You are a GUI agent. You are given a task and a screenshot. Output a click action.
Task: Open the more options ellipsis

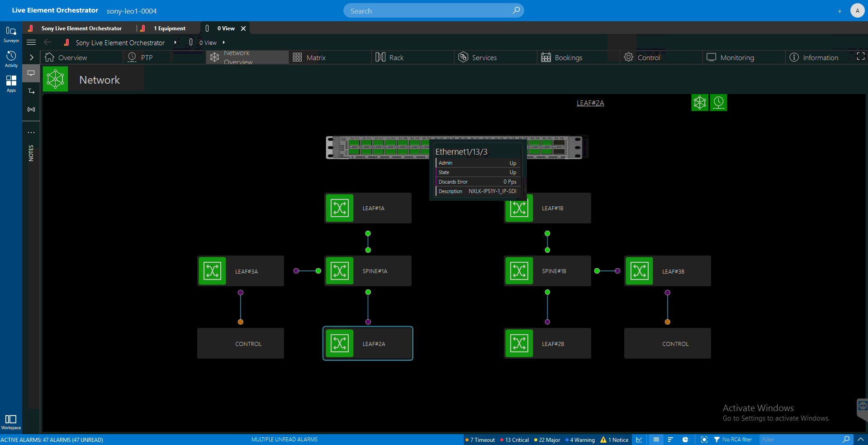pyautogui.click(x=31, y=133)
